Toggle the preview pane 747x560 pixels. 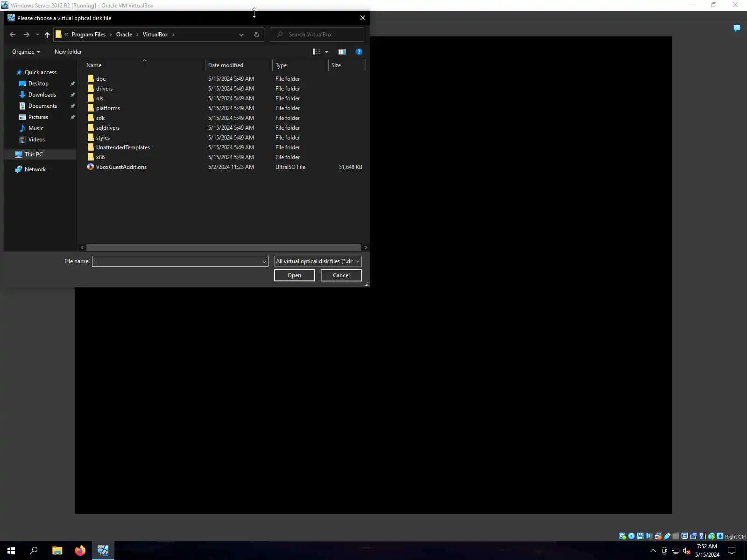(x=342, y=52)
